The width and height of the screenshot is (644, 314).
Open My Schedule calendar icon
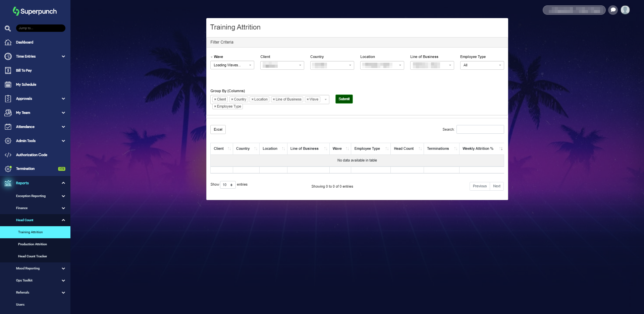coord(8,84)
